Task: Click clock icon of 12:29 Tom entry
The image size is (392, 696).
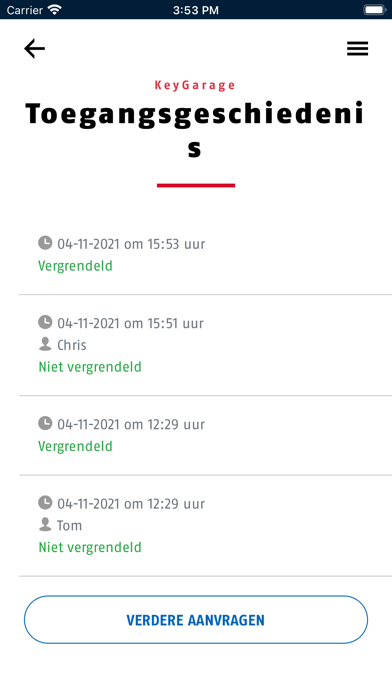Action: point(45,502)
